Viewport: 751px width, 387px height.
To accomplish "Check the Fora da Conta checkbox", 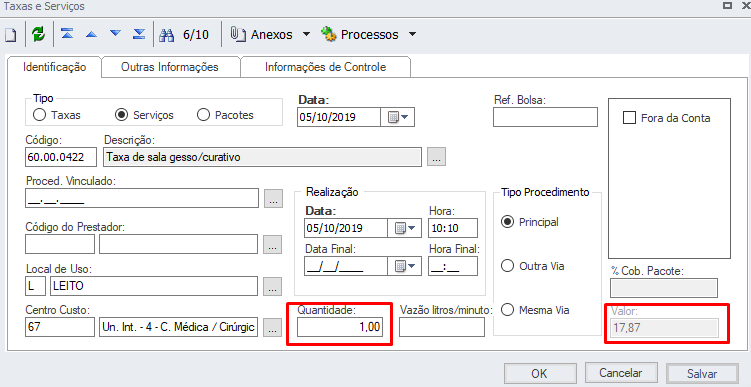I will (629, 118).
